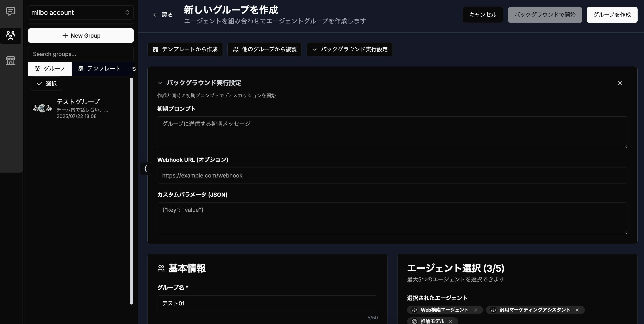Collapse the sidebar with the chevron handle

tap(146, 168)
